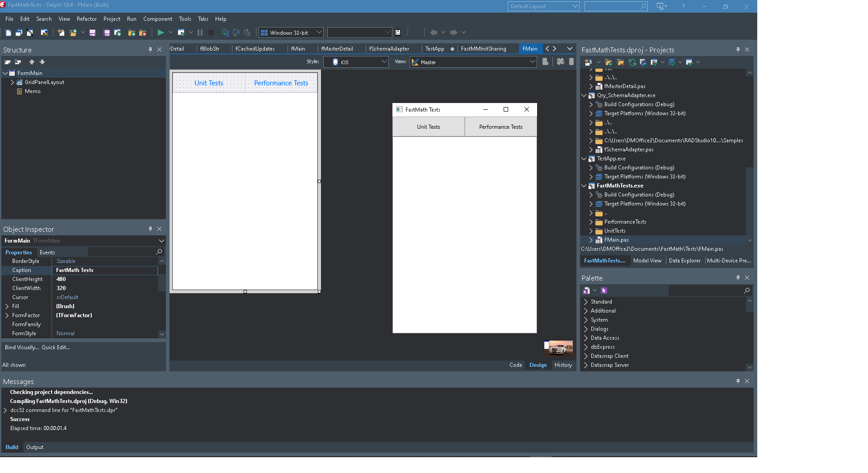Switch to the Code view tab
Viewport: 868px width, 473px height.
[515, 365]
